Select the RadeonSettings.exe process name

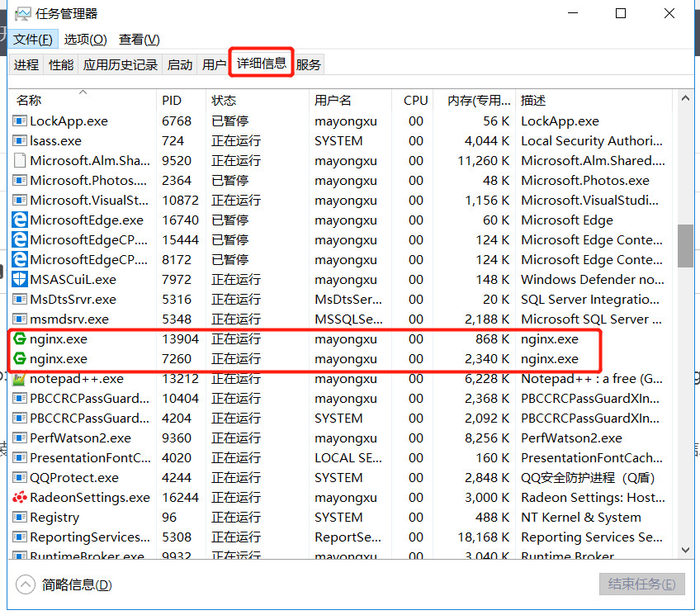pyautogui.click(x=90, y=497)
